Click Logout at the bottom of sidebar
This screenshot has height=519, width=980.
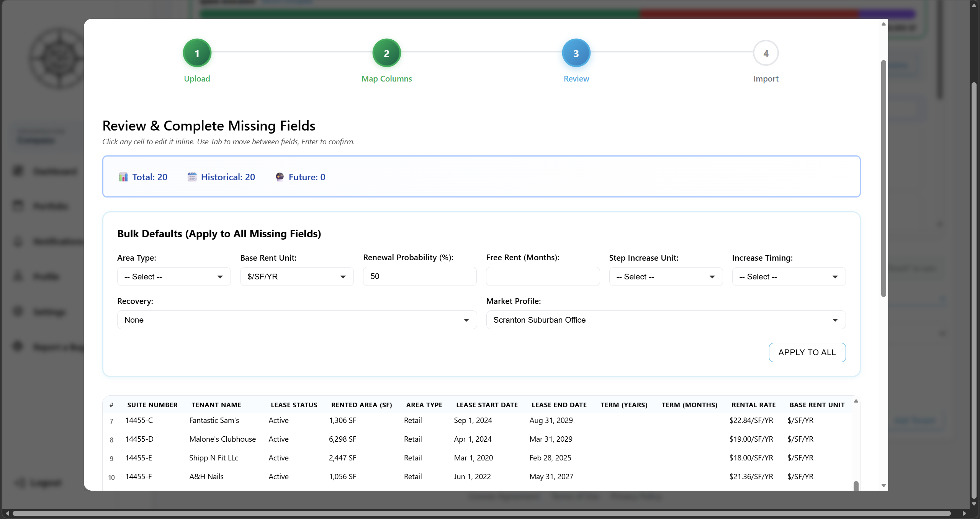(38, 483)
